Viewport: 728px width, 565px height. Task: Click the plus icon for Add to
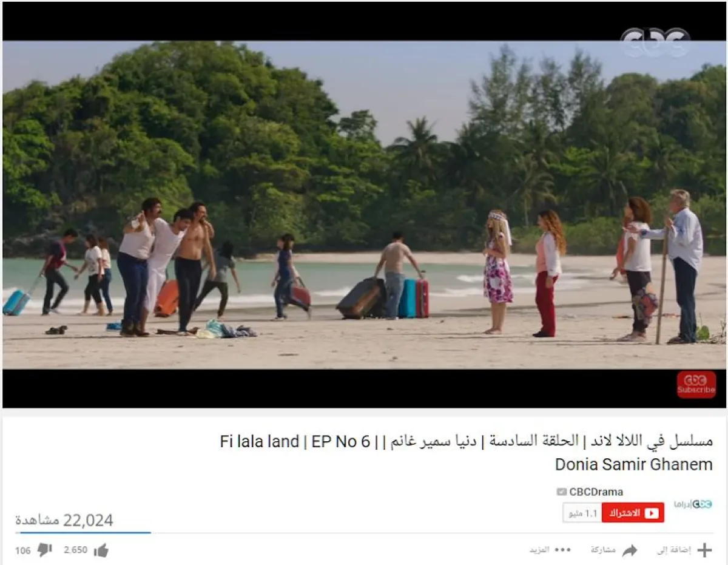pyautogui.click(x=704, y=550)
